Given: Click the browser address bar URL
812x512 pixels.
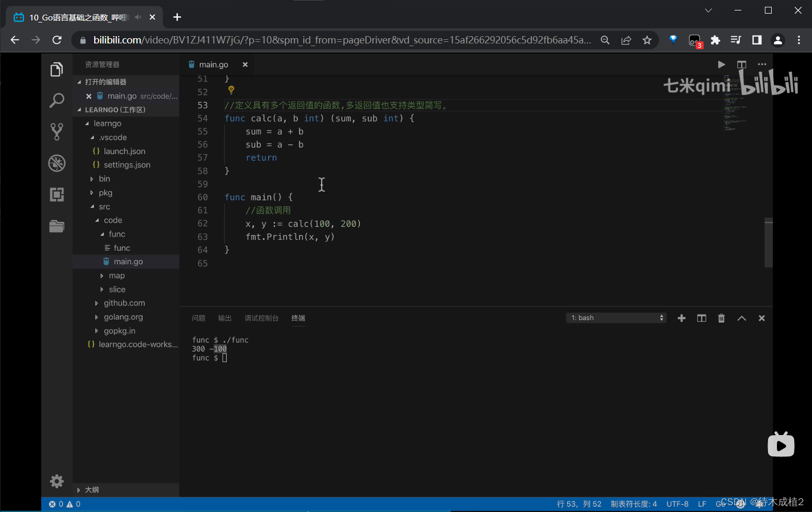Looking at the screenshot, I should [342, 40].
